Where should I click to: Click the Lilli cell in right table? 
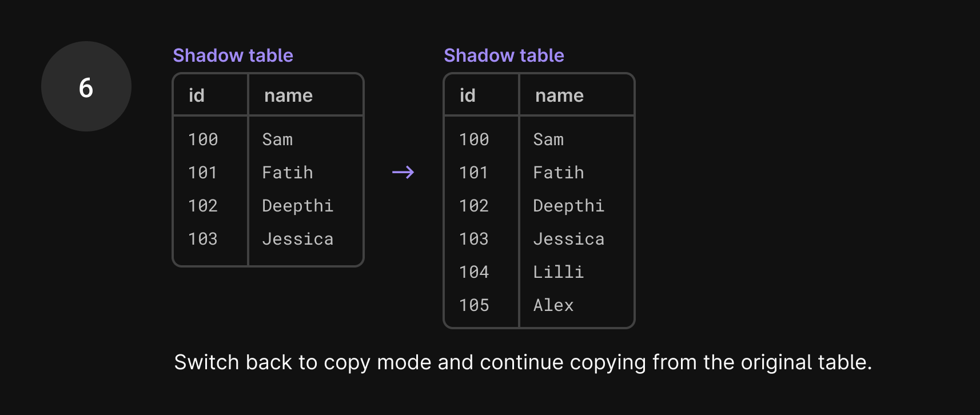558,272
